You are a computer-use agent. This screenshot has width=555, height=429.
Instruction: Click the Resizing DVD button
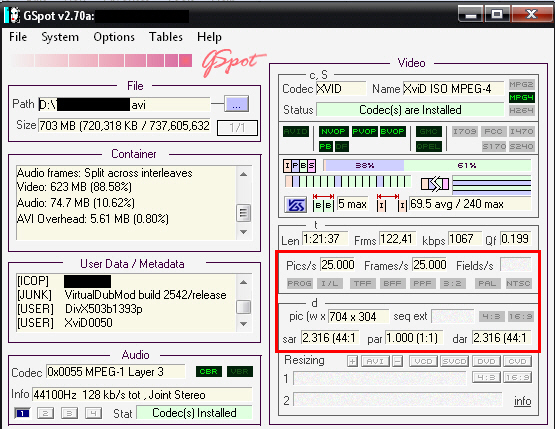[x=486, y=361]
